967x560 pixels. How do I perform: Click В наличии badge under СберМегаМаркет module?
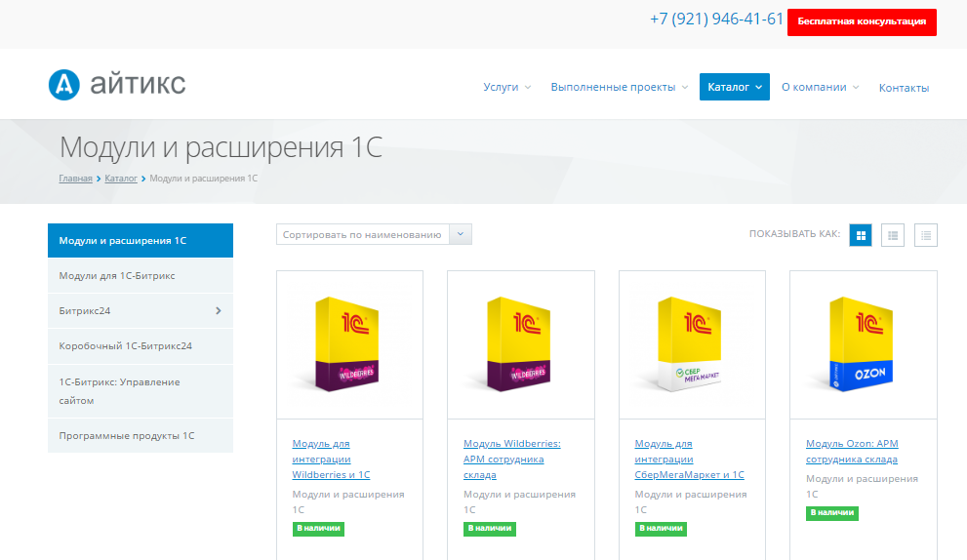661,529
